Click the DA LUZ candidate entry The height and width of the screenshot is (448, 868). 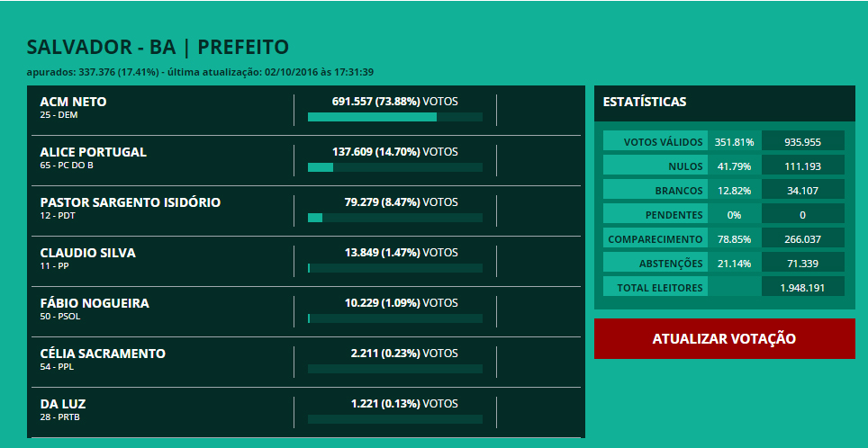coord(63,404)
